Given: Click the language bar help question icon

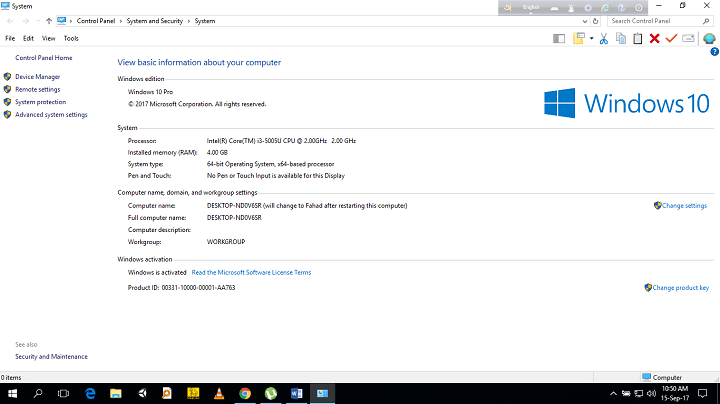Looking at the screenshot, I should [x=621, y=8].
